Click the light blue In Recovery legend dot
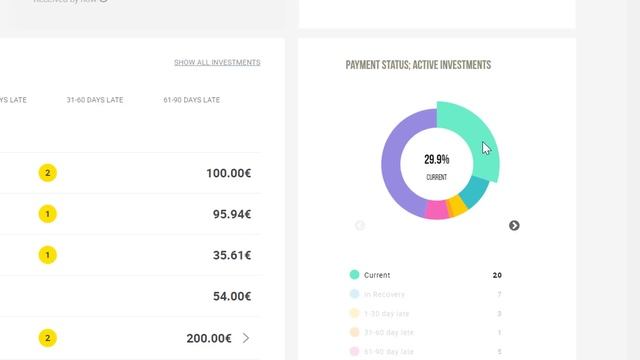This screenshot has width=640, height=360. pos(354,294)
